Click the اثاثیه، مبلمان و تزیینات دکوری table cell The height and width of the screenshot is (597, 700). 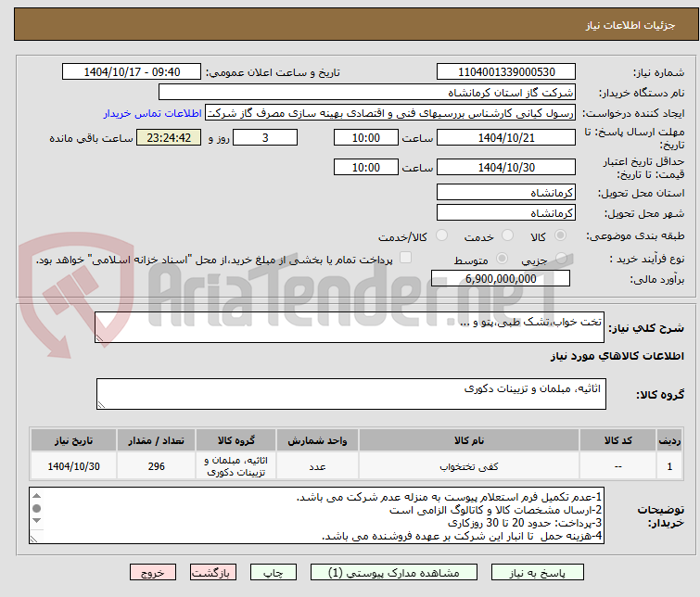tap(236, 466)
